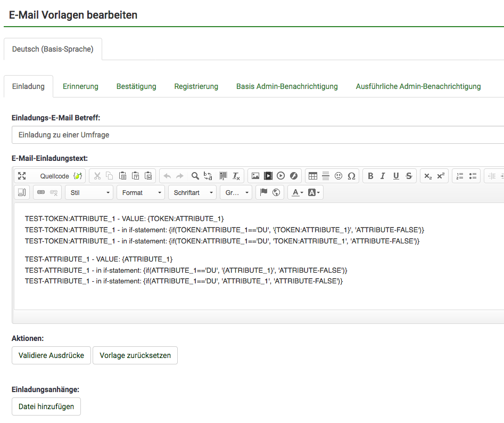Click the insert image icon
Viewport: 504px width, 423px height.
pyautogui.click(x=255, y=176)
